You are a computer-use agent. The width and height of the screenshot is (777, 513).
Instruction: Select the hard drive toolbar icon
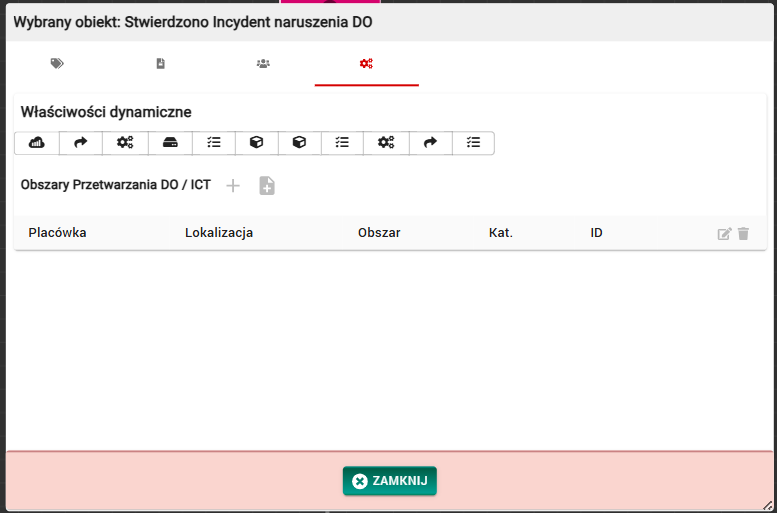pyautogui.click(x=170, y=143)
